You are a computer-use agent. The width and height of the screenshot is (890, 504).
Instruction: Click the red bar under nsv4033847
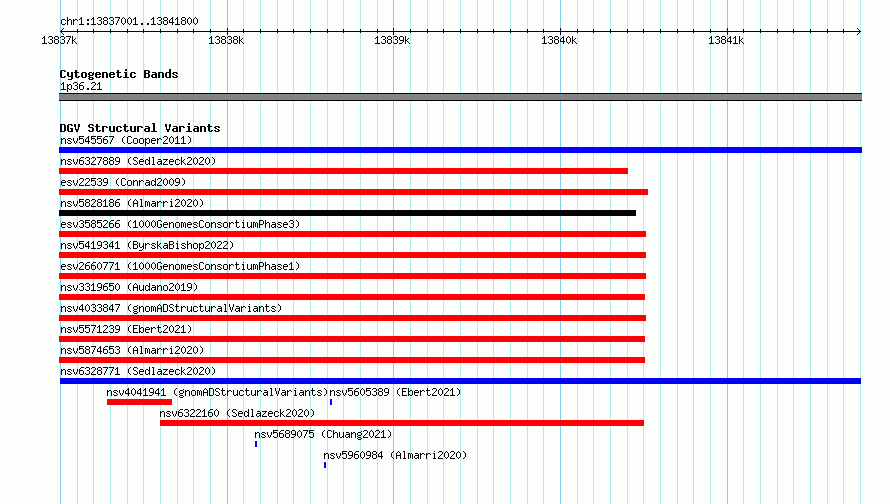tap(352, 318)
